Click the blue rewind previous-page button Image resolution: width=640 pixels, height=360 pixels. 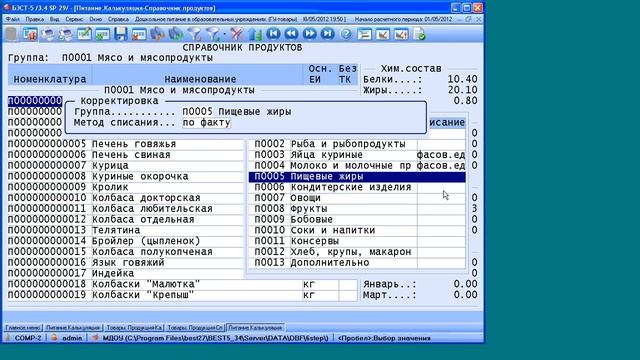point(291,34)
